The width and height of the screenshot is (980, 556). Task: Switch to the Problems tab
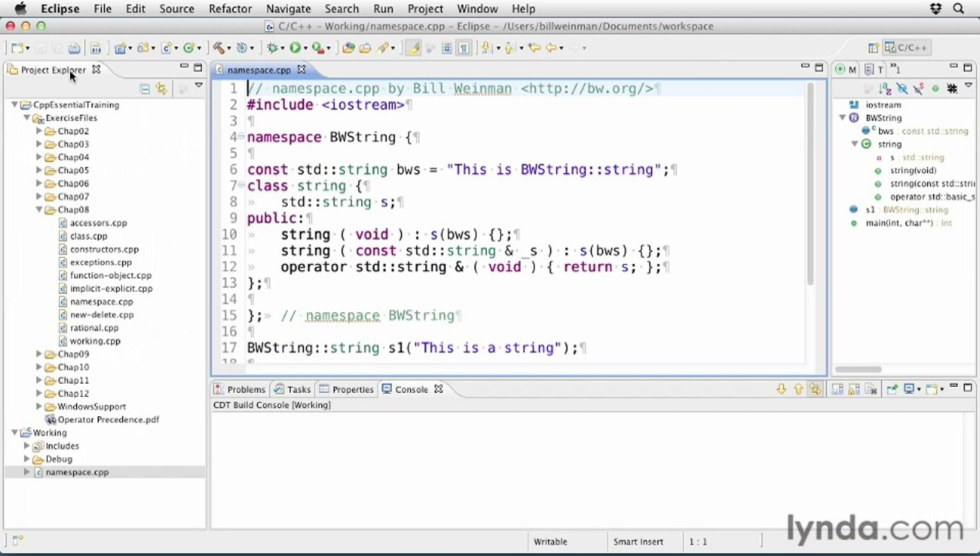(238, 389)
